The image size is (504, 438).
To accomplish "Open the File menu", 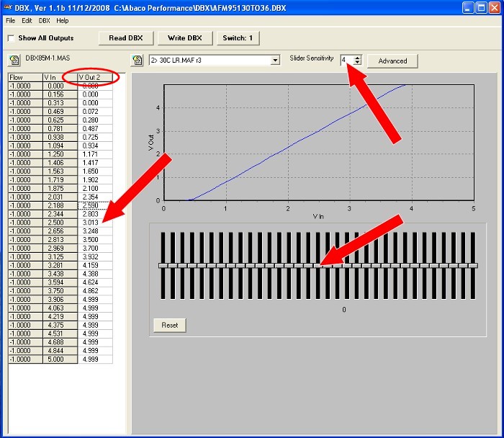I will click(10, 21).
